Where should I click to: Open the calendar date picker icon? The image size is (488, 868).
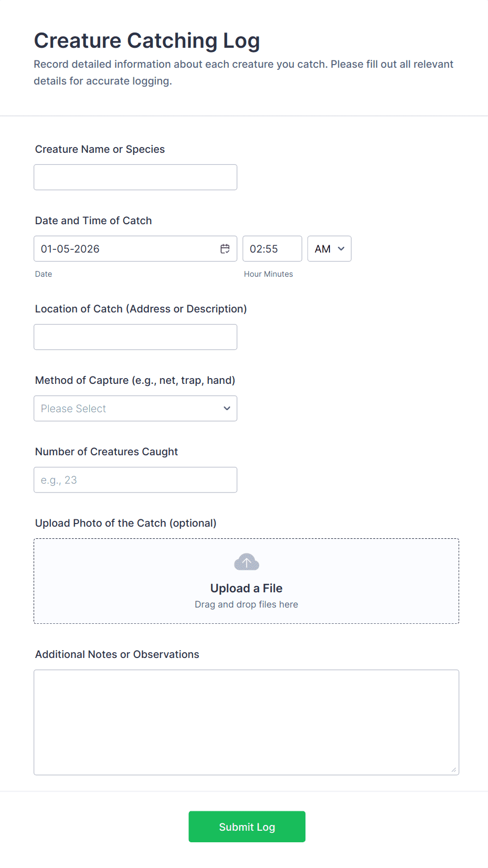[225, 248]
